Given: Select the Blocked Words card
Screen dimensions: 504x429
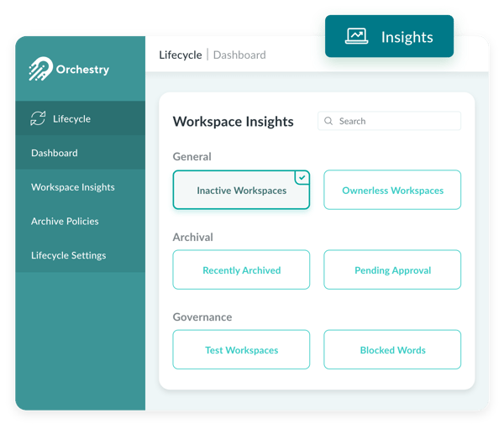Looking at the screenshot, I should pyautogui.click(x=392, y=349).
